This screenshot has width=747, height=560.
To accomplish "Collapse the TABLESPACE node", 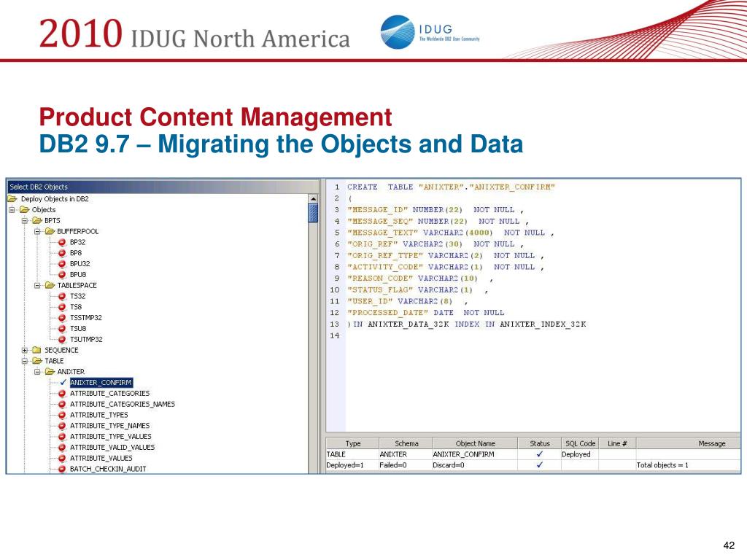I will [37, 286].
